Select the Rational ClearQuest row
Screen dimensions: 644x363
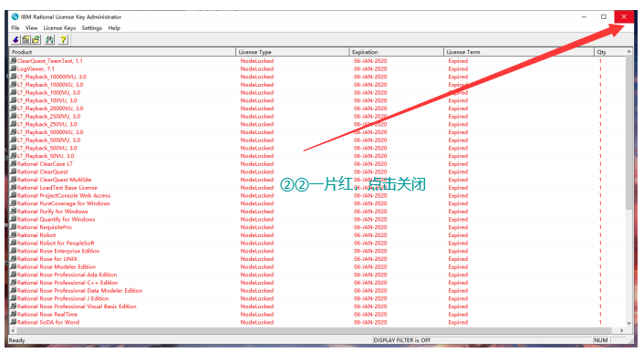pos(317,171)
